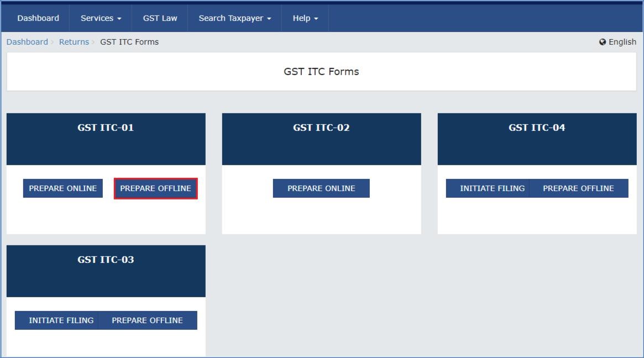Image resolution: width=644 pixels, height=358 pixels.
Task: Click the GST ITC-01 card header
Action: pyautogui.click(x=106, y=128)
